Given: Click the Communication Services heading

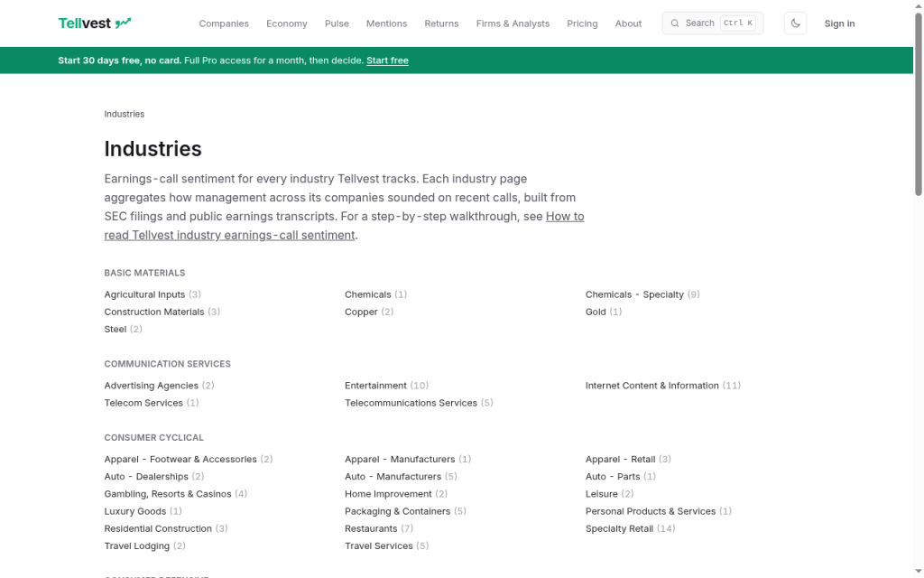Looking at the screenshot, I should click(x=167, y=365).
